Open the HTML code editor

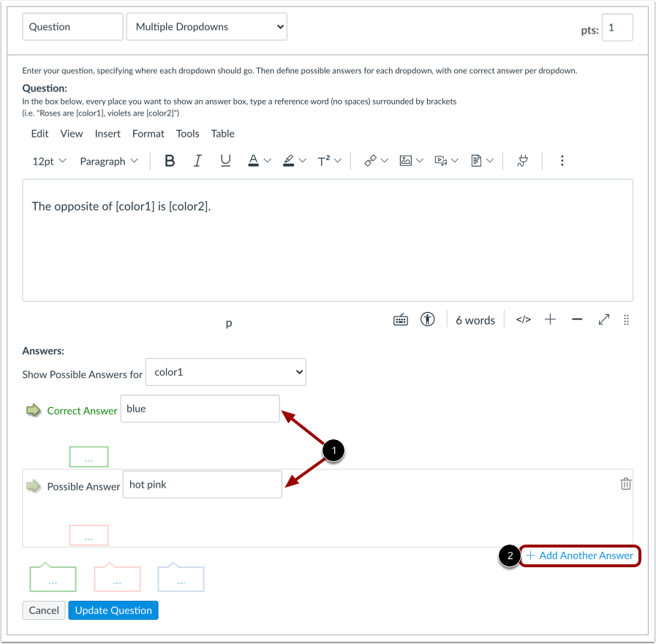pyautogui.click(x=523, y=319)
